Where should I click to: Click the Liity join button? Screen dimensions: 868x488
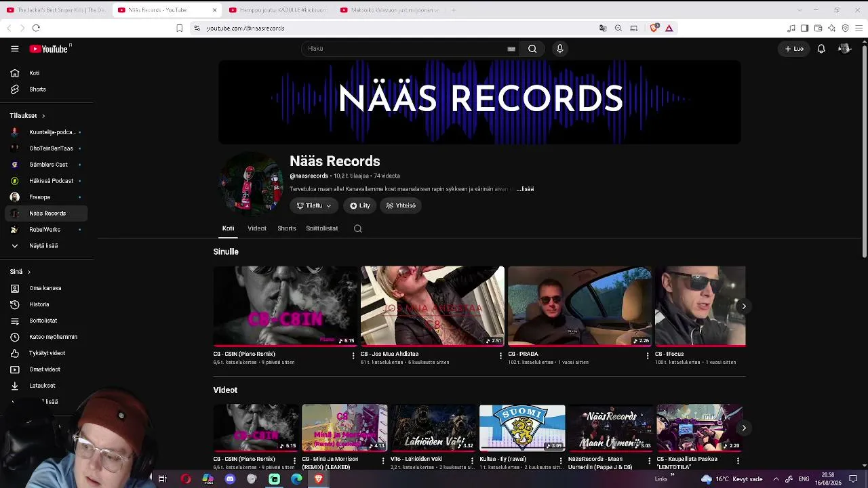coord(360,205)
